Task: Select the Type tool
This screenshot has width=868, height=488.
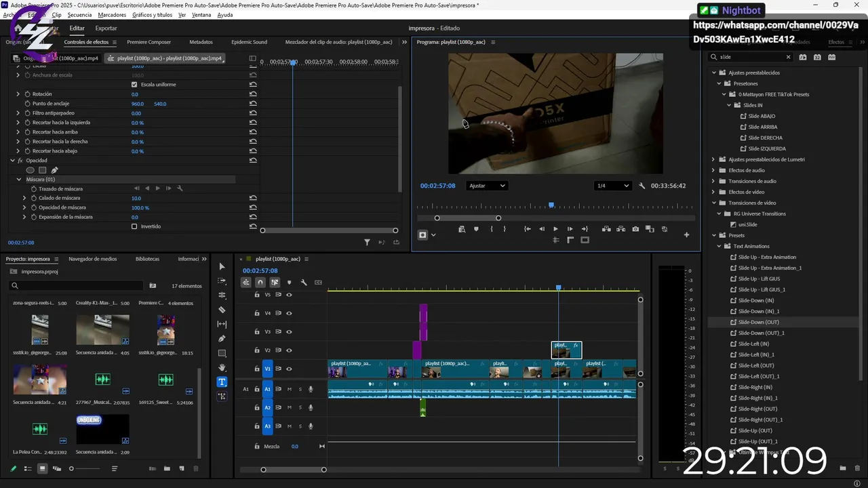Action: [x=222, y=382]
